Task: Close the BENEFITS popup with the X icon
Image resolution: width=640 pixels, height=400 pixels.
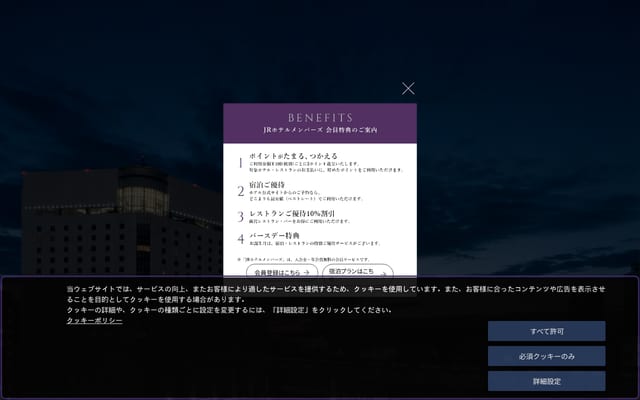Action: coord(408,89)
